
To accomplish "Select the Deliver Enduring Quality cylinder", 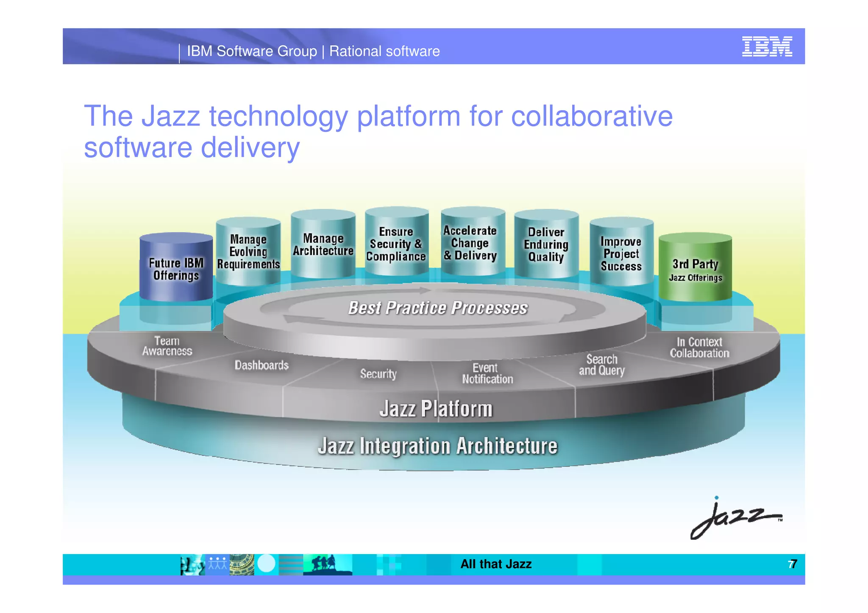I will tap(546, 244).
